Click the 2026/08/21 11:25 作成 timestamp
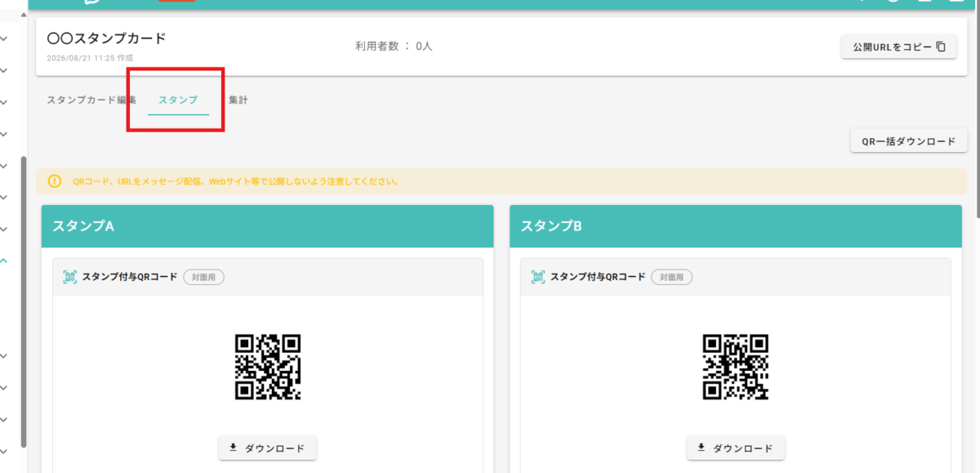The height and width of the screenshot is (473, 980). coord(90,58)
